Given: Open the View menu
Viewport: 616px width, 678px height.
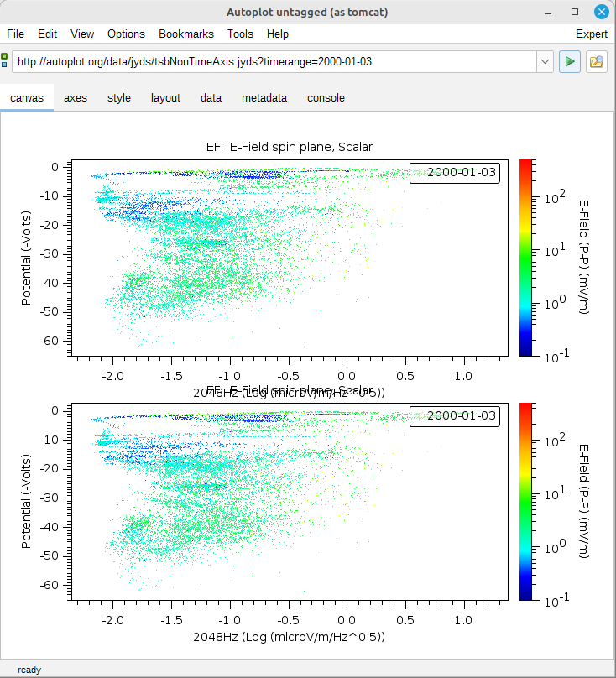Looking at the screenshot, I should tap(82, 34).
